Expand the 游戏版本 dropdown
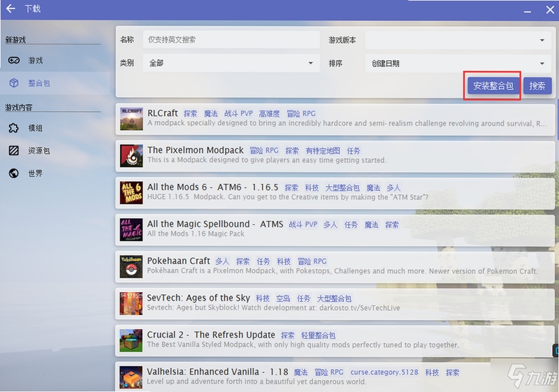Image resolution: width=559 pixels, height=392 pixels. [x=457, y=40]
